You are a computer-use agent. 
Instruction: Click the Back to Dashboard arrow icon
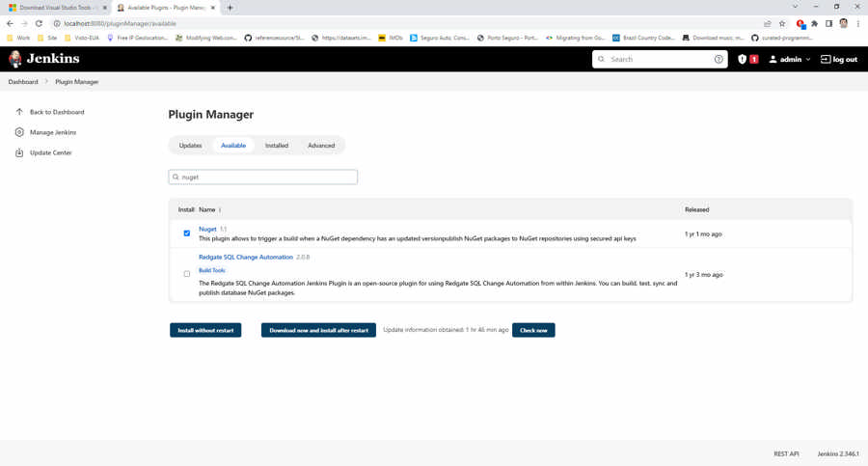tap(19, 112)
